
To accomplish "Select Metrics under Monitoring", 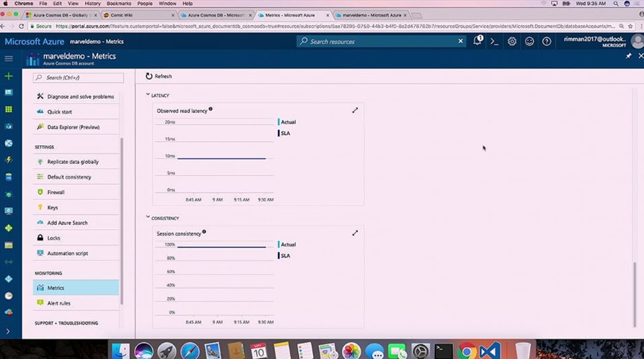I will [x=76, y=288].
